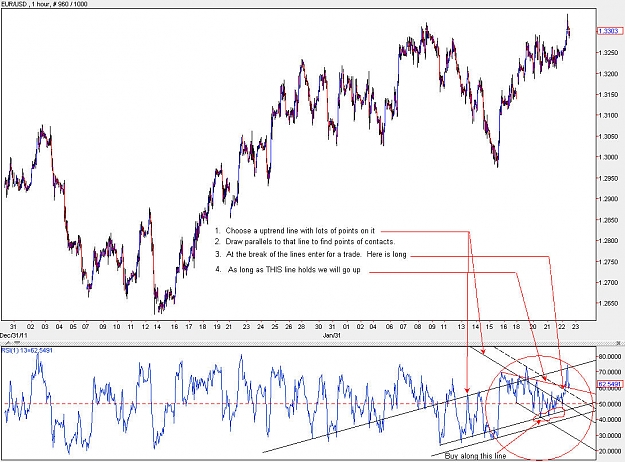
Task: Click the 20.0000 RSI scale label
Action: point(611,451)
